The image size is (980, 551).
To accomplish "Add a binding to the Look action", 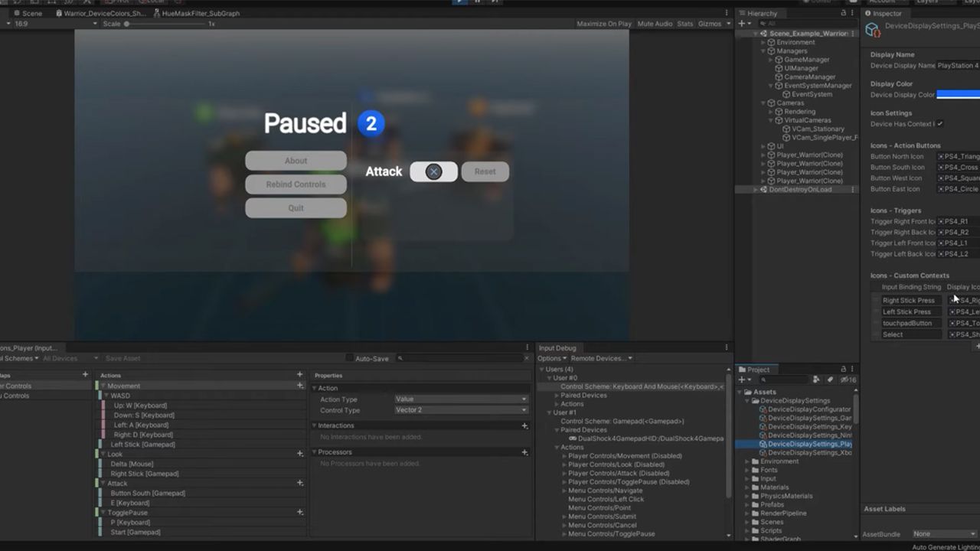I will coord(299,454).
